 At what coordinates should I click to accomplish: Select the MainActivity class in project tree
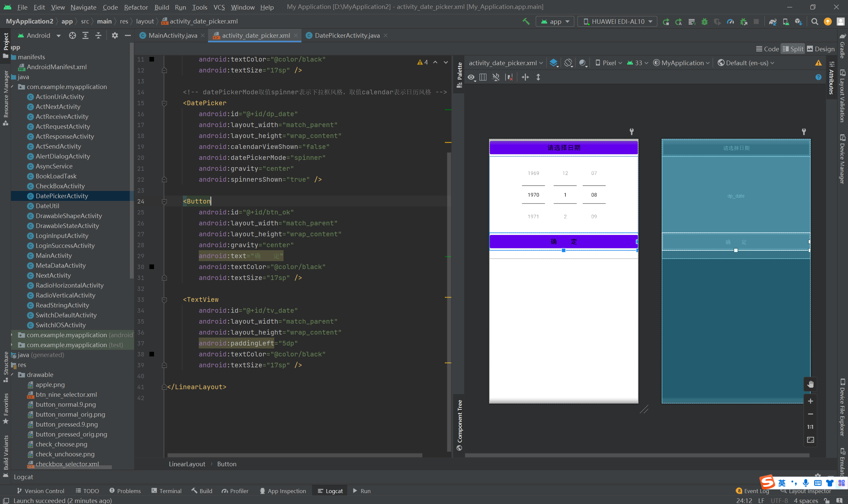(54, 255)
